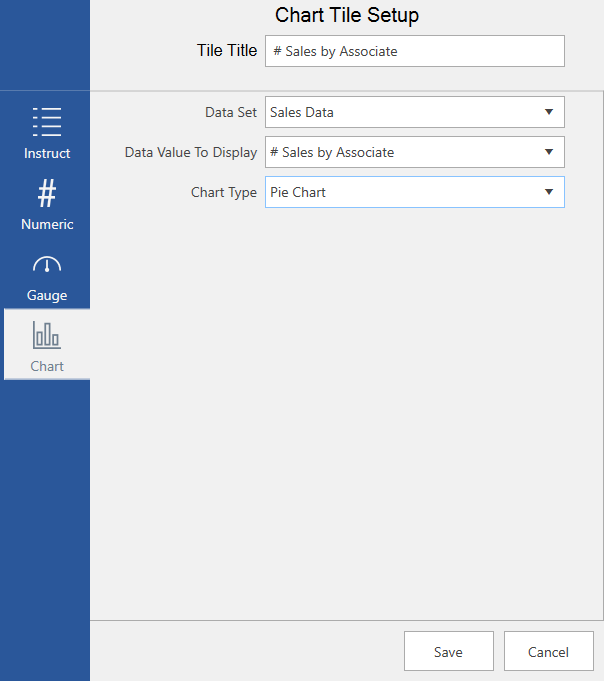This screenshot has height=681, width=604.
Task: Expand the Chart Type dropdown arrow
Action: 549,192
